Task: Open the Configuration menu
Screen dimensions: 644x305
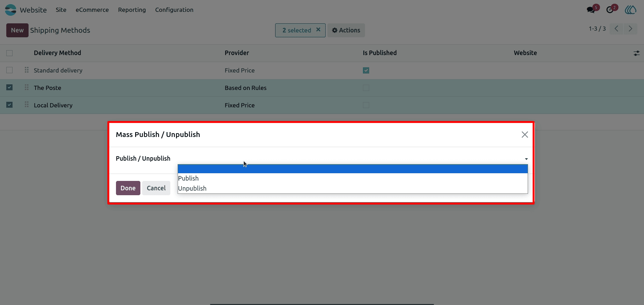Action: tap(174, 10)
